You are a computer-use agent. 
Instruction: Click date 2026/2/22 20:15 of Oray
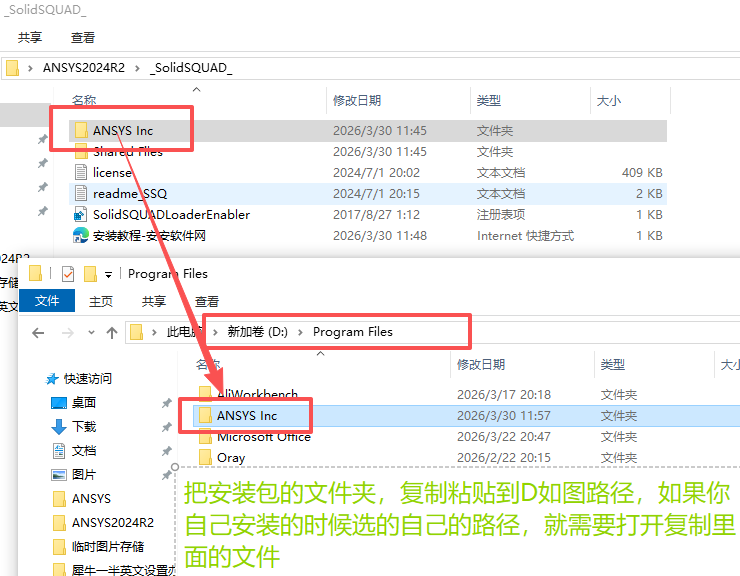(x=504, y=457)
